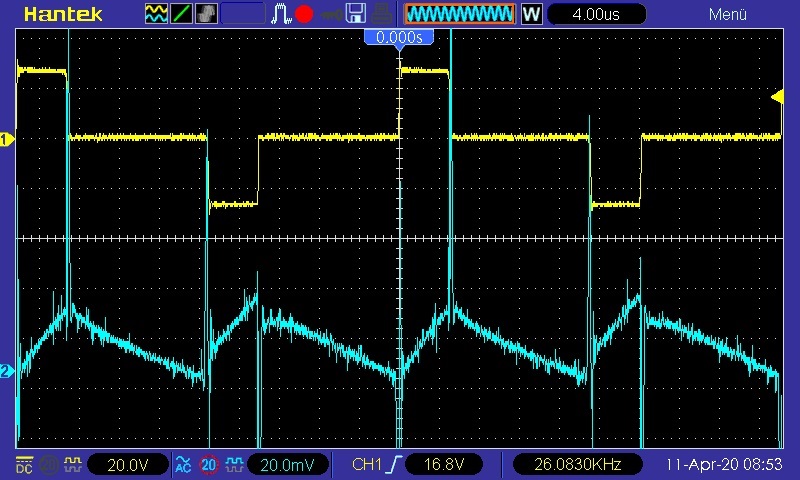The image size is (800, 480).
Task: Click the grayed CH1 bandwidth limit icon
Action: [49, 465]
